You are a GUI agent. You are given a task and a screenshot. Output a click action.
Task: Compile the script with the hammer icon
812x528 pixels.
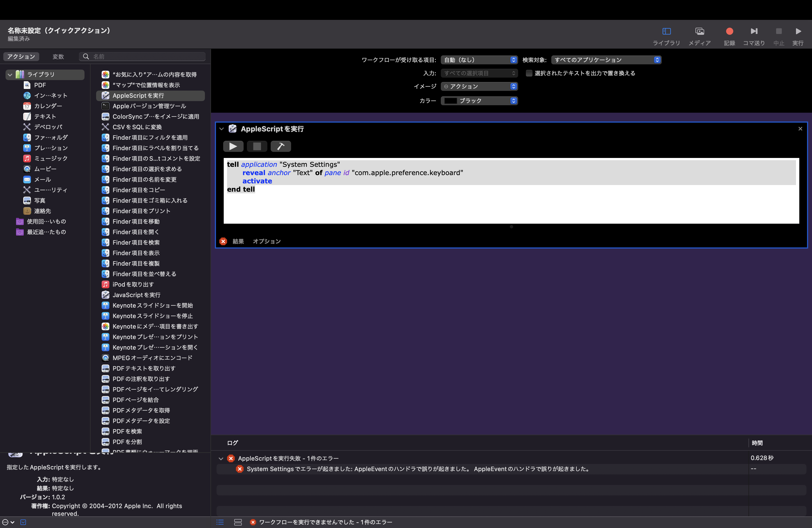point(280,146)
